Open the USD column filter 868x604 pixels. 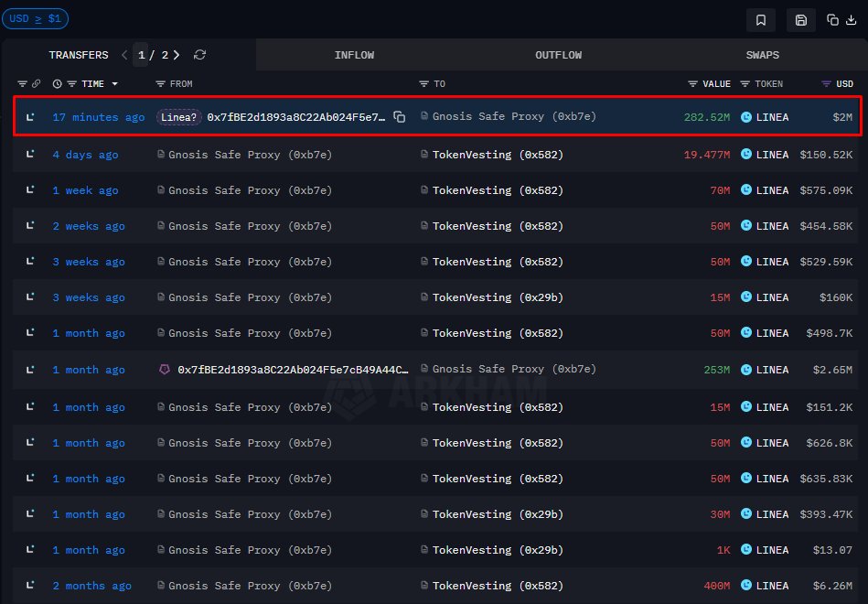(x=826, y=83)
